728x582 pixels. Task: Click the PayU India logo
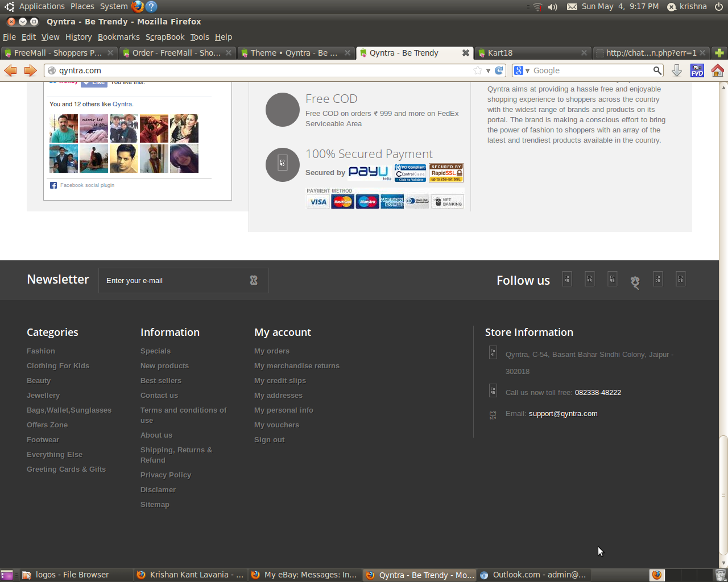point(370,172)
